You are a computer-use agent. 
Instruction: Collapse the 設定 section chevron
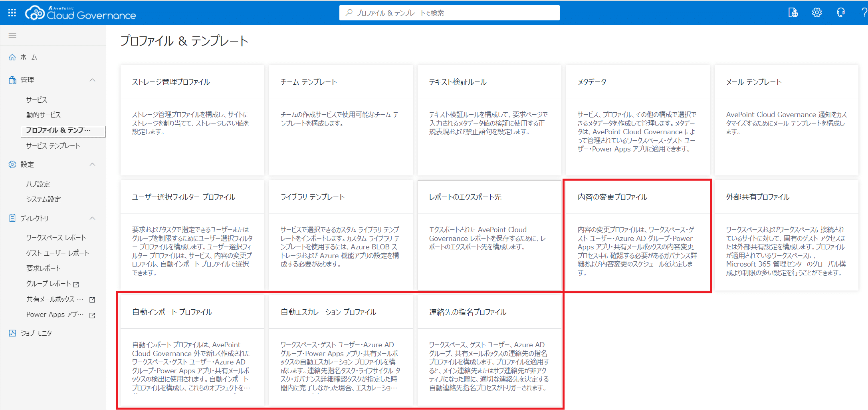93,165
